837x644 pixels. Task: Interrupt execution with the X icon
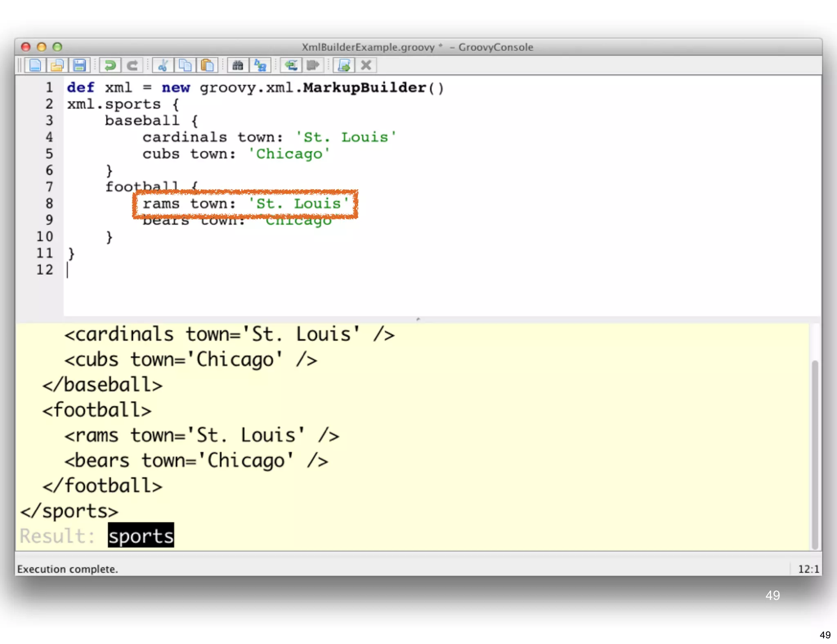point(366,65)
